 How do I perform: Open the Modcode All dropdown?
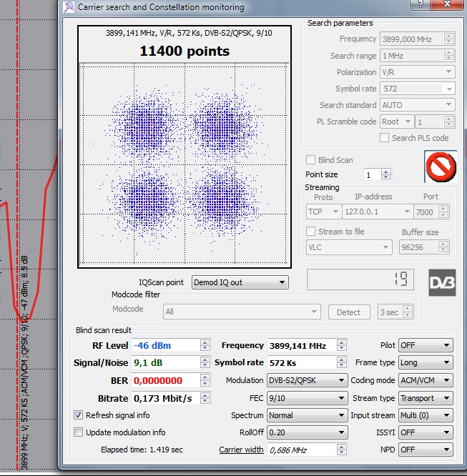242,312
